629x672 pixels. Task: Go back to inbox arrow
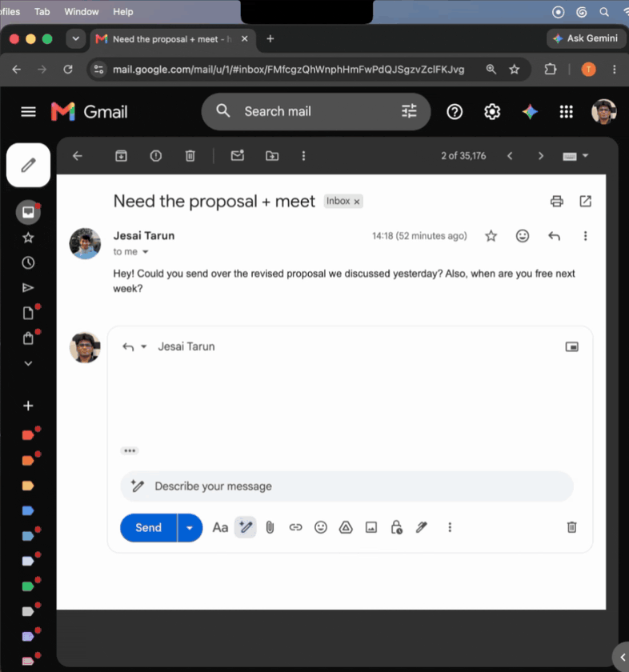coord(78,156)
